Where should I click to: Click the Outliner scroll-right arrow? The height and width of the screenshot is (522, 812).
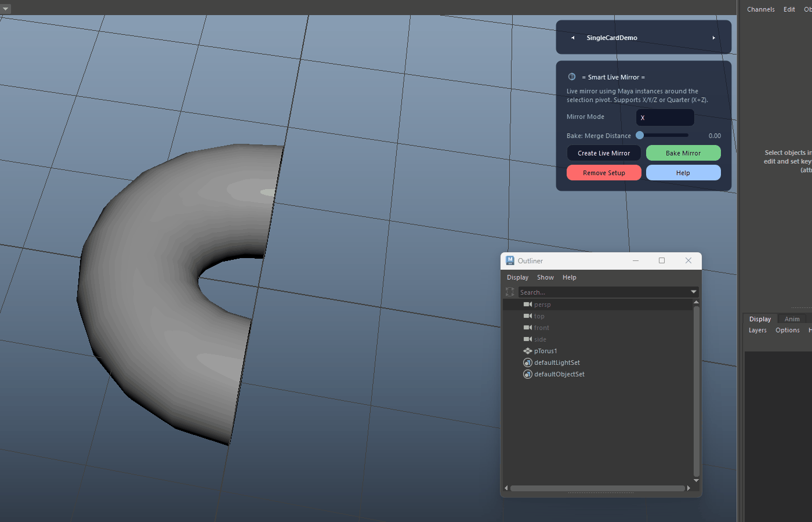tap(688, 488)
